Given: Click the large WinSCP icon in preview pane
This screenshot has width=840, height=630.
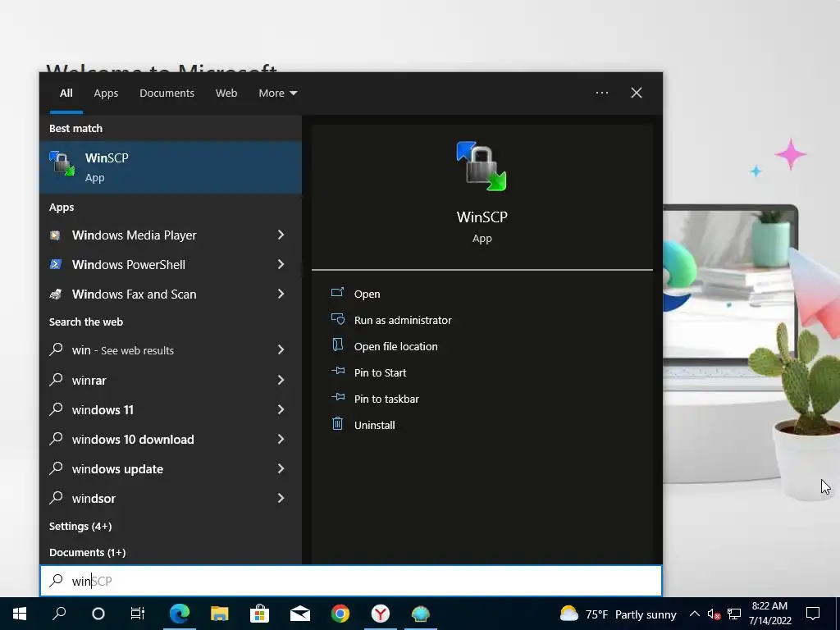Looking at the screenshot, I should (x=482, y=166).
